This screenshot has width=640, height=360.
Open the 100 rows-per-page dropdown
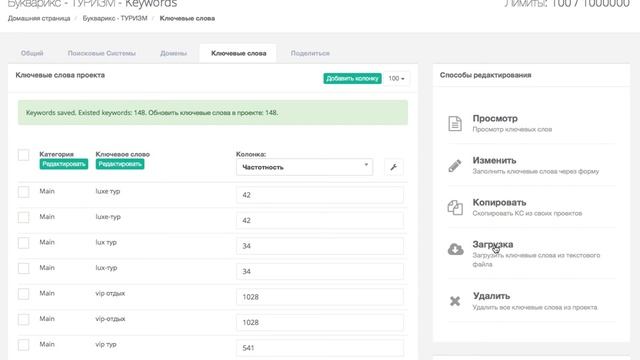(x=396, y=78)
